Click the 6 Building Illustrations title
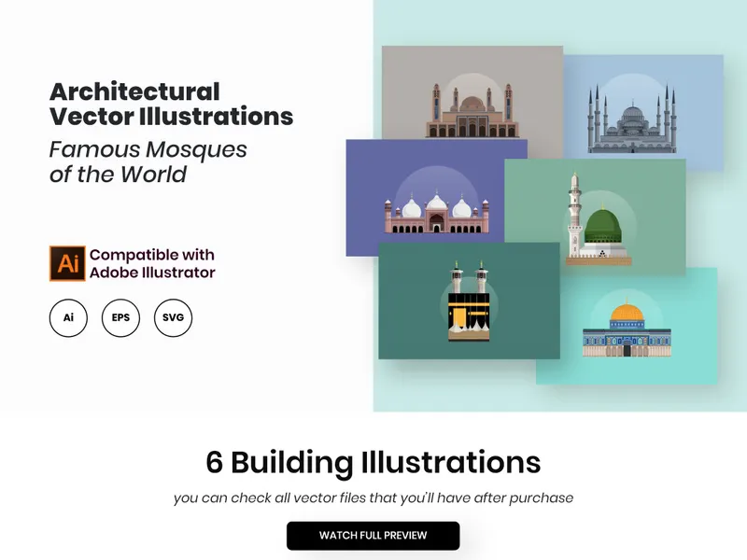This screenshot has height=560, width=747. tap(373, 461)
